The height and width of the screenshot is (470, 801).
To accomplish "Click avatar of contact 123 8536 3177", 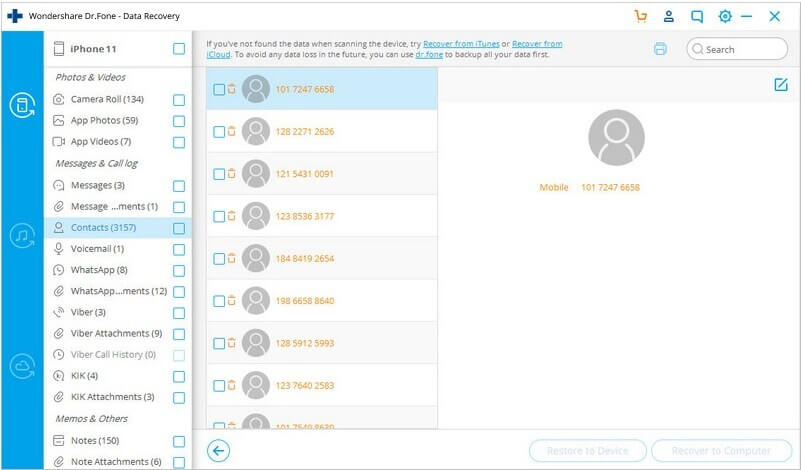I will [x=255, y=216].
